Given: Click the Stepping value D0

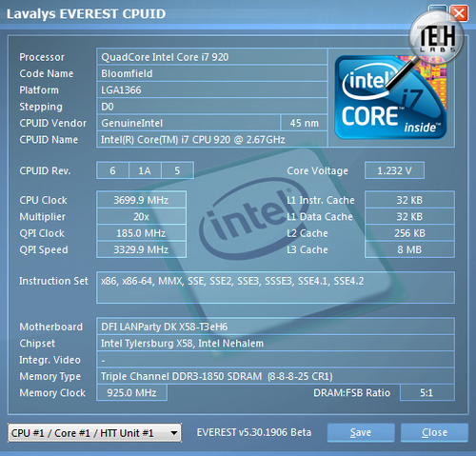Looking at the screenshot, I should tap(211, 107).
